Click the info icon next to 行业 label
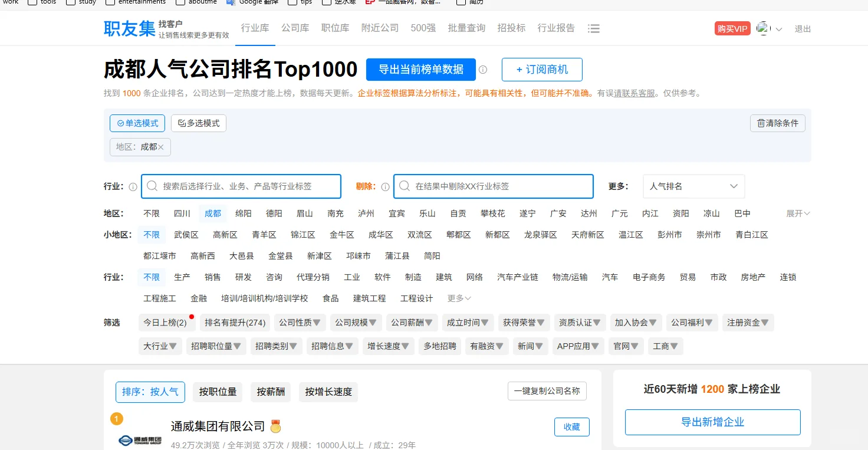 133,186
